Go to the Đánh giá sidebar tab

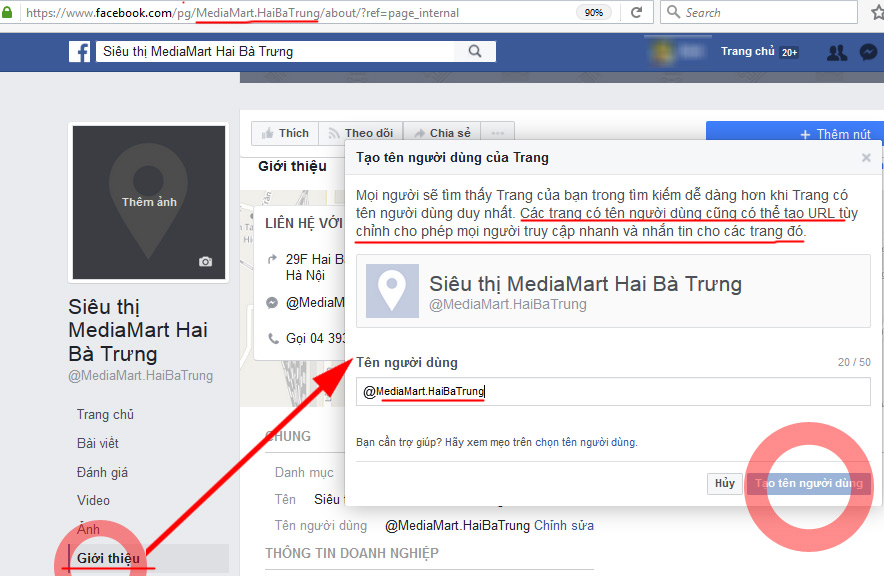click(x=103, y=472)
